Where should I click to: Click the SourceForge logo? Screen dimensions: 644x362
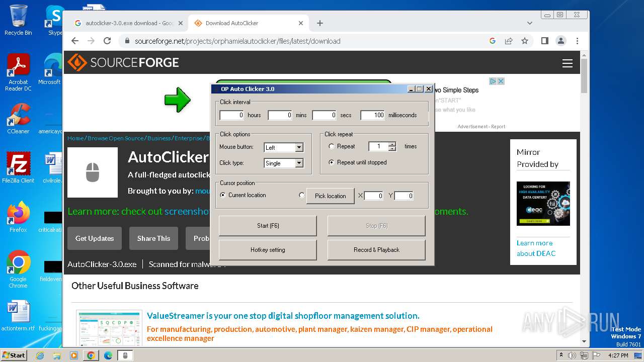coord(123,63)
